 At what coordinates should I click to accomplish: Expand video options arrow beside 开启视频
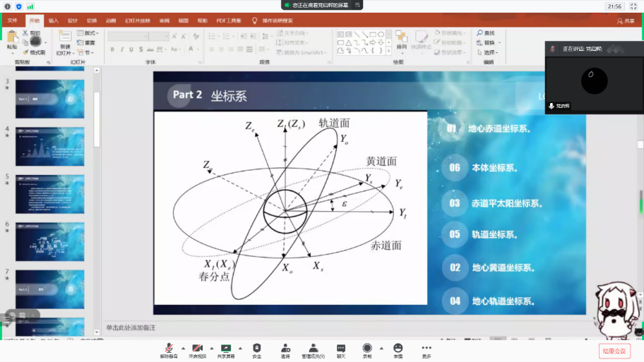pyautogui.click(x=211, y=348)
